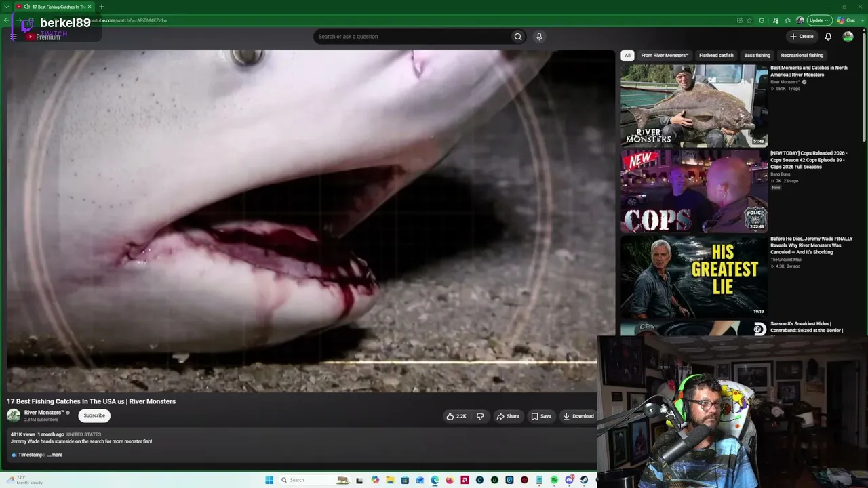Open the River Monsters channel name link

(x=44, y=413)
